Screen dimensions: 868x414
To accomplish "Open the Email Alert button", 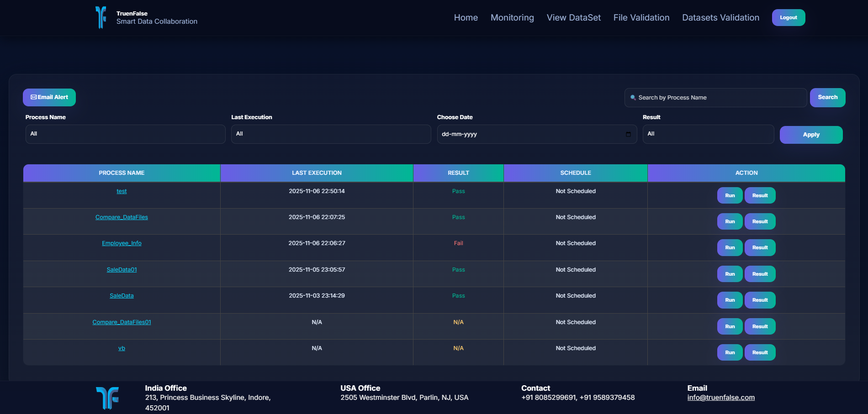I will tap(49, 97).
